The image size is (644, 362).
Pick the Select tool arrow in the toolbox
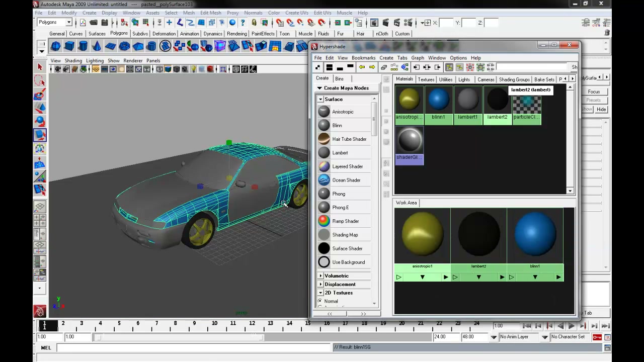[40, 67]
